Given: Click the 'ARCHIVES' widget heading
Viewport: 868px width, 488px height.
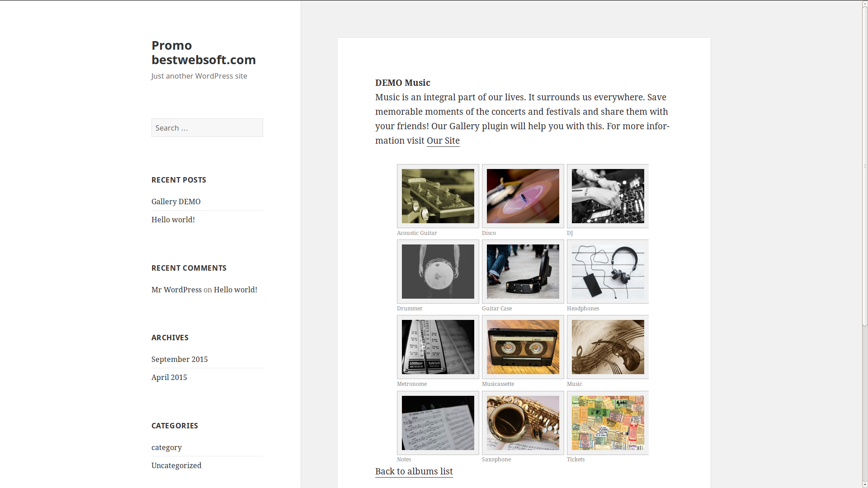Looking at the screenshot, I should click(x=170, y=338).
